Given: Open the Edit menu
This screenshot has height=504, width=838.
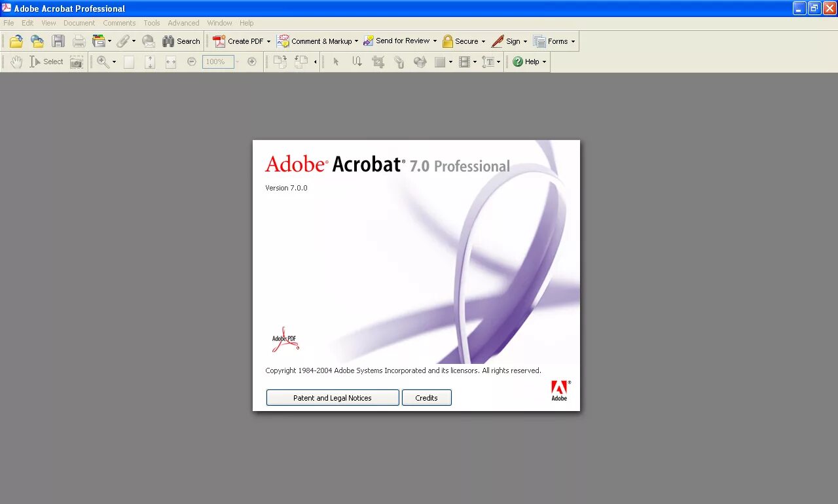Looking at the screenshot, I should click(27, 23).
